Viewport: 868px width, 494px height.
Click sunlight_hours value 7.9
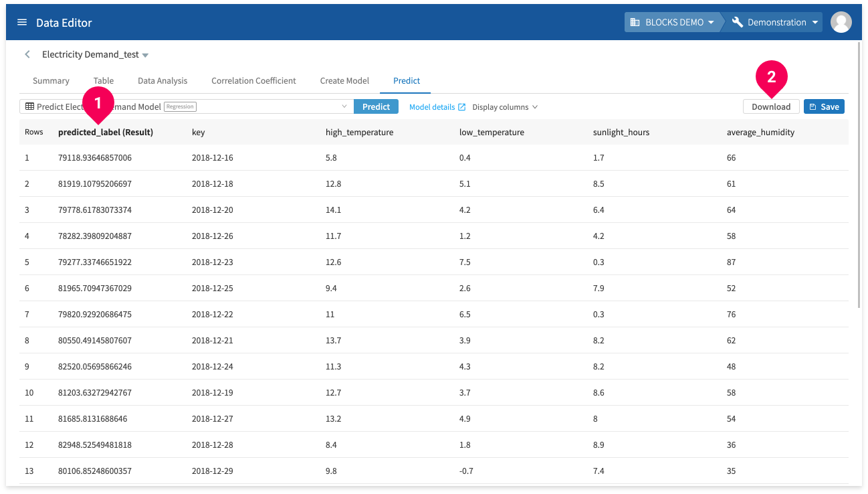[599, 289]
